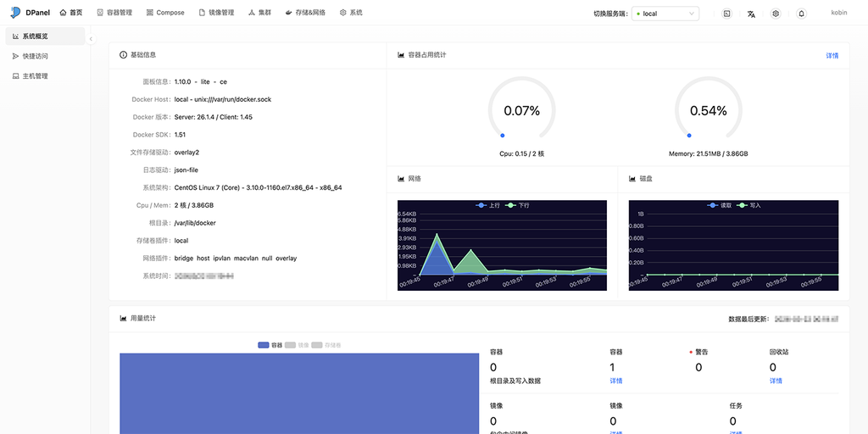This screenshot has height=434, width=868.
Task: Click the Docker SDK value 1.51
Action: pos(180,135)
